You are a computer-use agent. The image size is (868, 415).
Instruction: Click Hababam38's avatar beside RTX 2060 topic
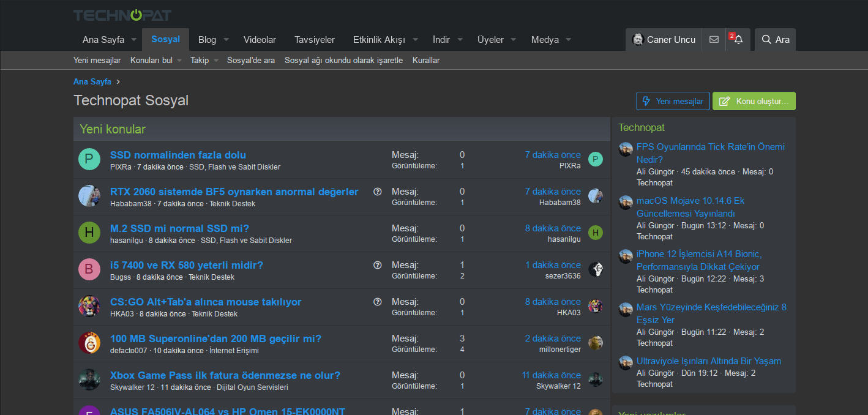point(89,196)
